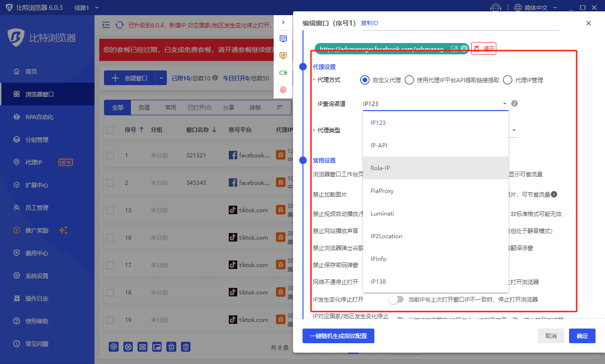This screenshot has width=605, height=364.
Task: Choose IP2Location from the dropdown list
Action: tap(435, 236)
